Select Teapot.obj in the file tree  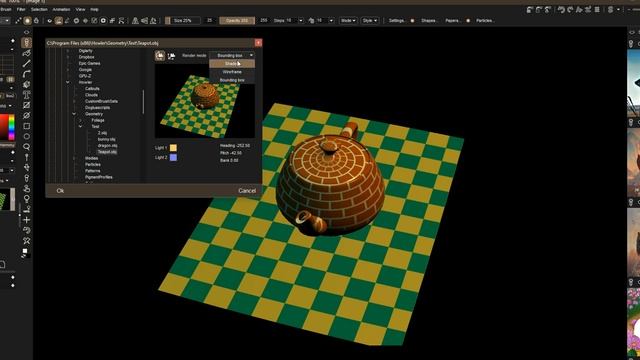(x=107, y=152)
